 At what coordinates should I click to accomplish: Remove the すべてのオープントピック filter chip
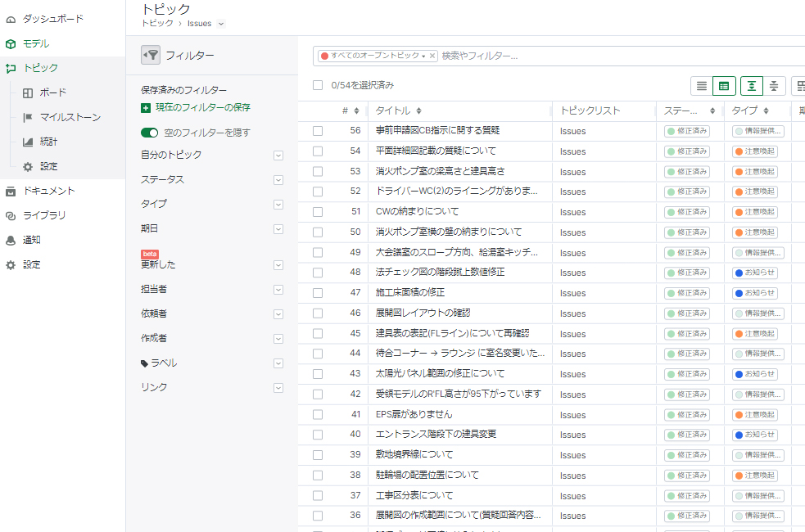click(432, 56)
